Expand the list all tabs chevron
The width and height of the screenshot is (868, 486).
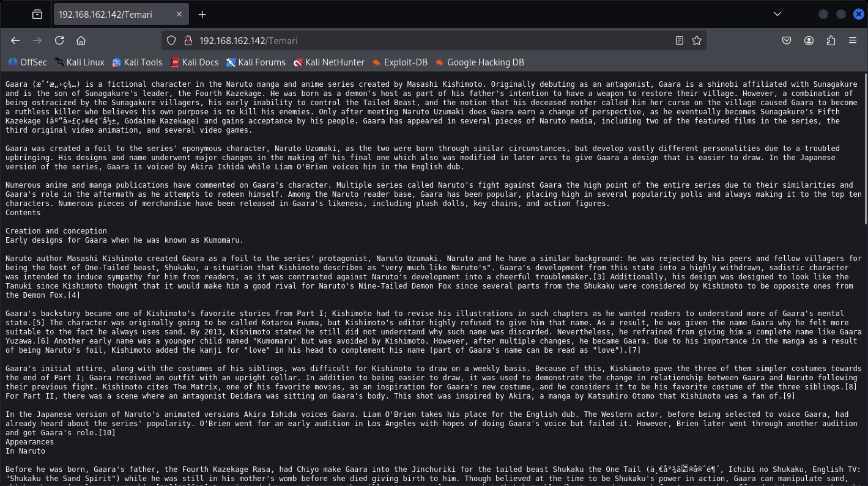(x=777, y=14)
